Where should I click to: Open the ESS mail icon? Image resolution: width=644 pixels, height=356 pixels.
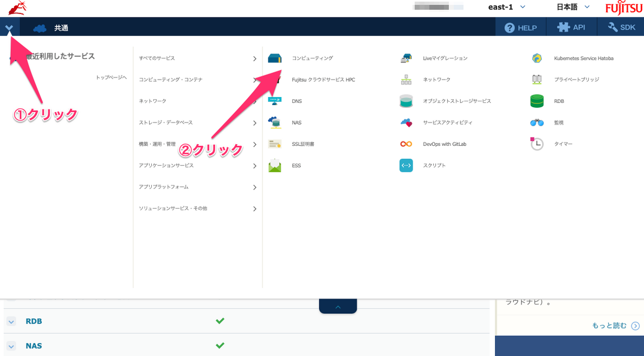pyautogui.click(x=275, y=165)
